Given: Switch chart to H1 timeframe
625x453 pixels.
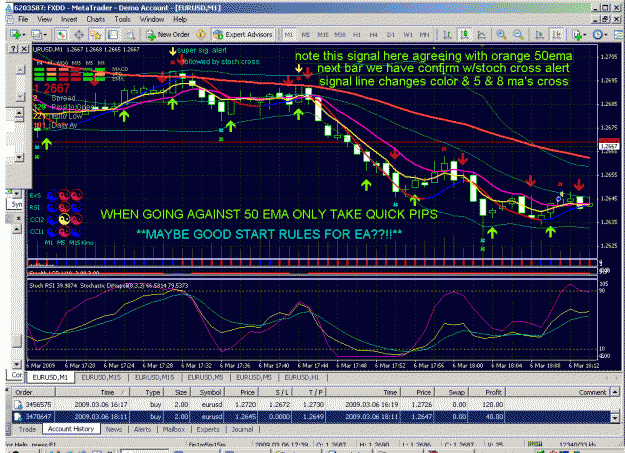Looking at the screenshot, I should click(357, 35).
